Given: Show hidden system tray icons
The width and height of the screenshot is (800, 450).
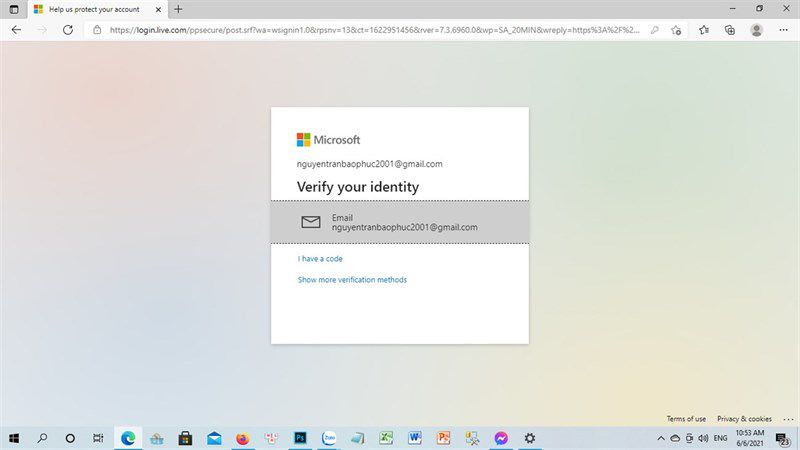Looking at the screenshot, I should pyautogui.click(x=661, y=438).
